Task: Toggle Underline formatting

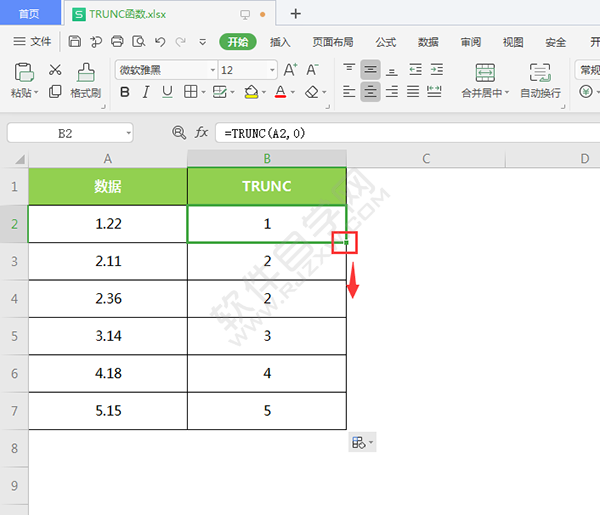Action: point(167,92)
